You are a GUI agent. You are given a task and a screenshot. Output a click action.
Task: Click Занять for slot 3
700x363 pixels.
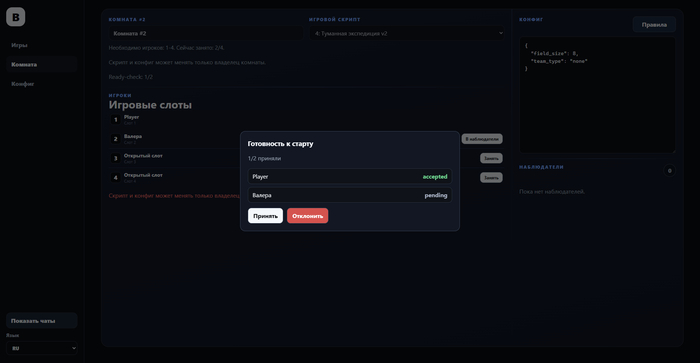pyautogui.click(x=491, y=158)
